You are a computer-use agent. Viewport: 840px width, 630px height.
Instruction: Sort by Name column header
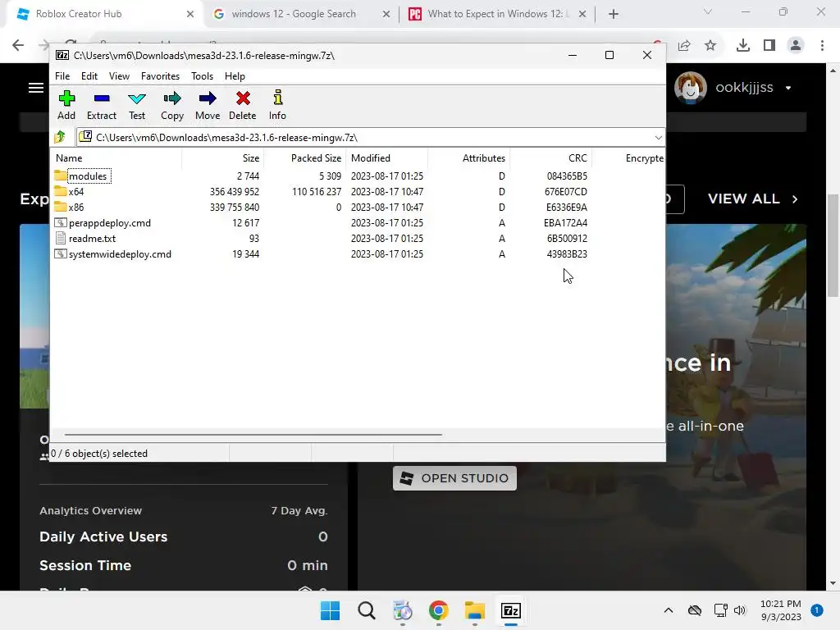(116, 158)
